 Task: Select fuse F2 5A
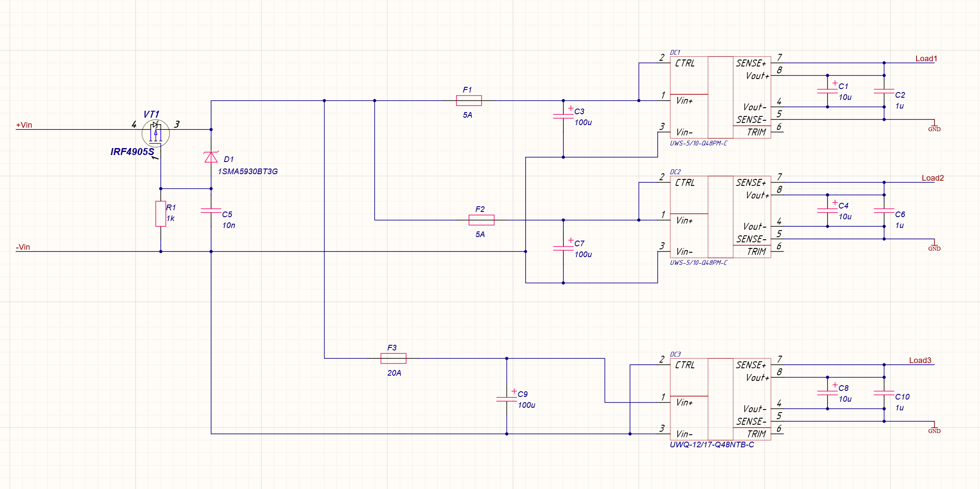click(x=481, y=220)
